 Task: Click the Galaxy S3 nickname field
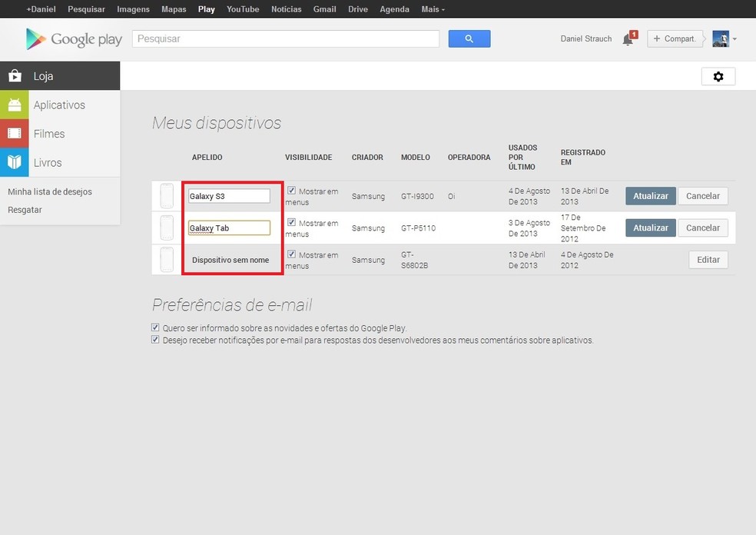229,196
